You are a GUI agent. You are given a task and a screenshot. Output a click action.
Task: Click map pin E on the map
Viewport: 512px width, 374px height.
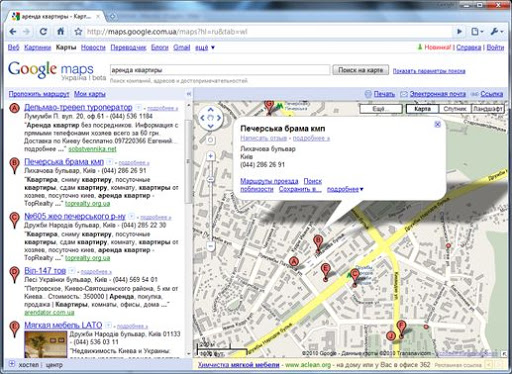tap(326, 271)
